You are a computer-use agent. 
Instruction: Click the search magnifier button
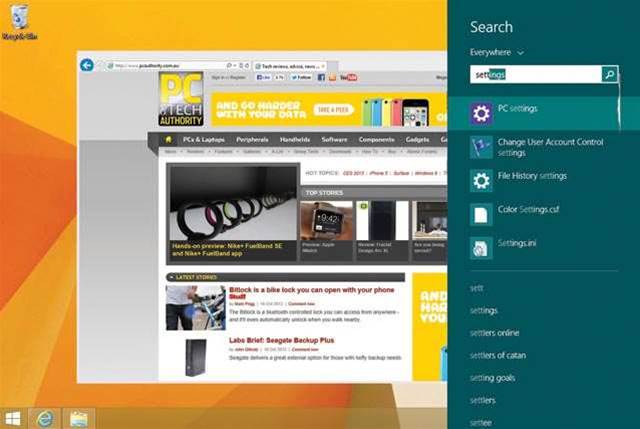pos(610,74)
